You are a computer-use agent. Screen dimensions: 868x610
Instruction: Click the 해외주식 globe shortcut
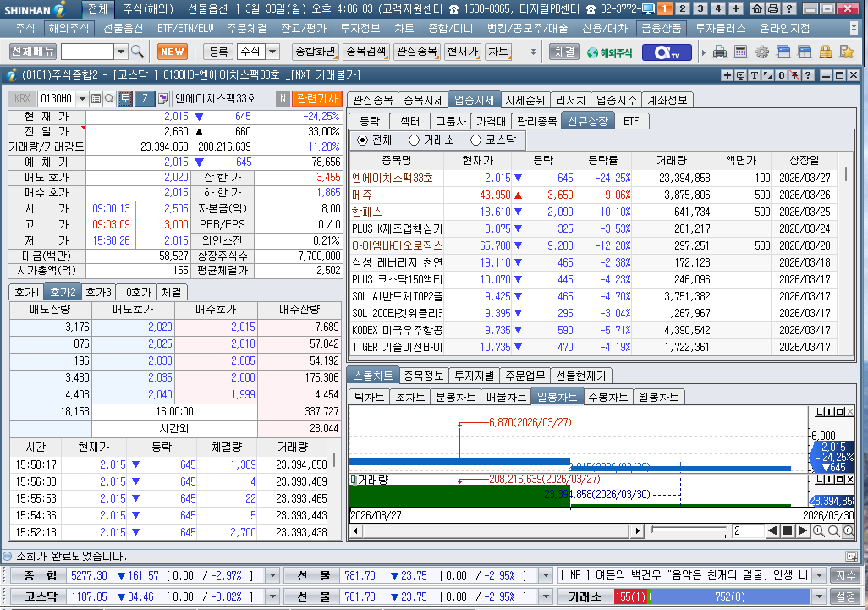[609, 52]
